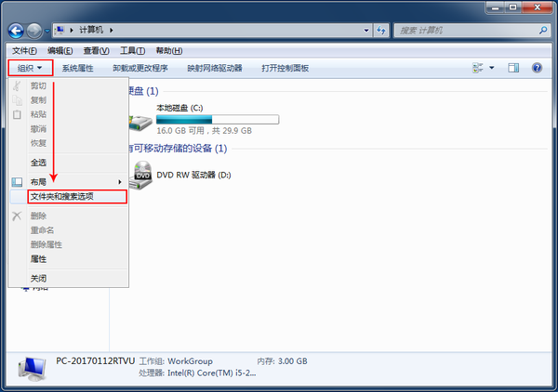The image size is (558, 392).
Task: Select the DVD RW 驱动器 (D:) drive icon
Action: pyautogui.click(x=142, y=176)
